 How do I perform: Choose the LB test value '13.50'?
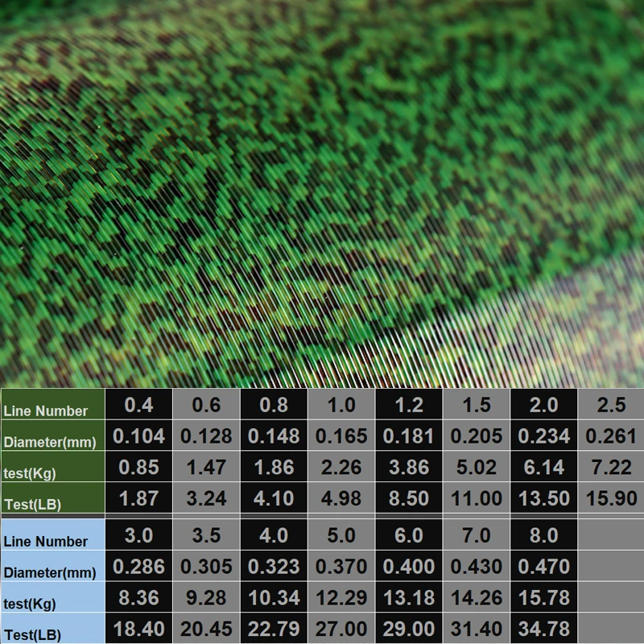point(544,497)
